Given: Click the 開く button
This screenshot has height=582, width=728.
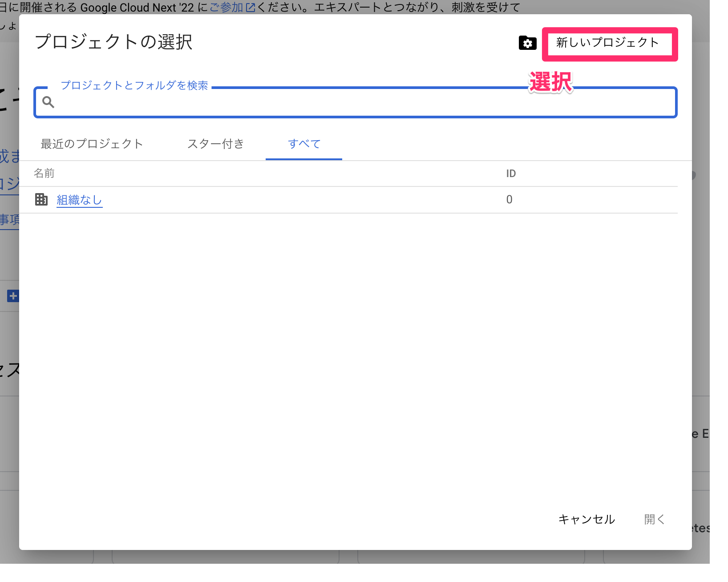Looking at the screenshot, I should tap(654, 519).
